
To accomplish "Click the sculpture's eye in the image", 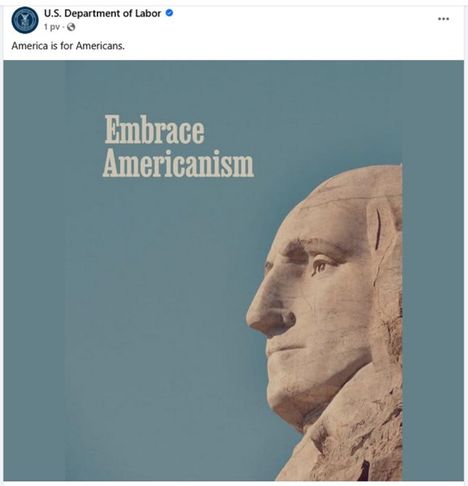I will coord(321,266).
